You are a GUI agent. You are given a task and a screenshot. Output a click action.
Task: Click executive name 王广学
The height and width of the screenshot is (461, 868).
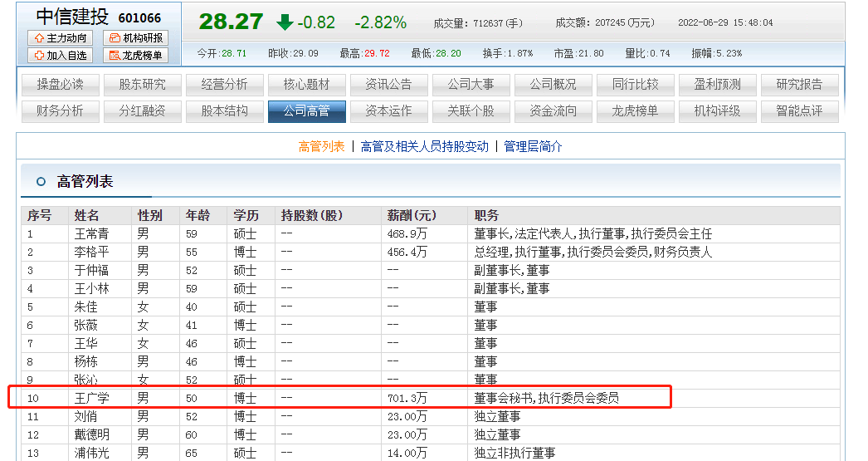tap(91, 399)
